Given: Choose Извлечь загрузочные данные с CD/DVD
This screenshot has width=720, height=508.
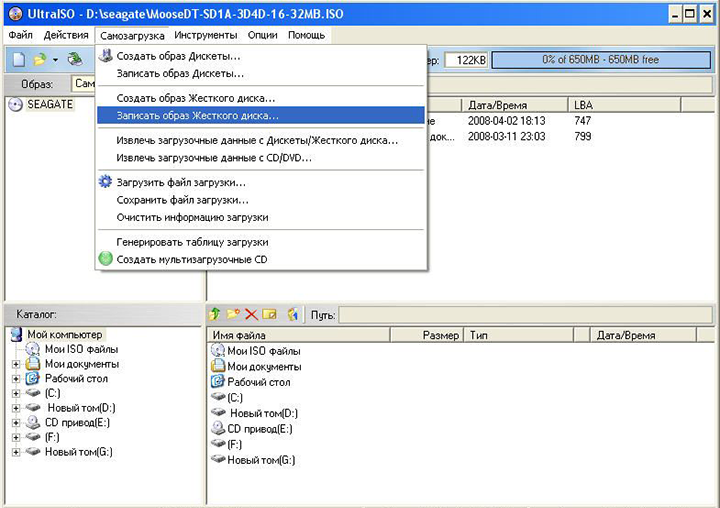Looking at the screenshot, I should tap(261, 158).
